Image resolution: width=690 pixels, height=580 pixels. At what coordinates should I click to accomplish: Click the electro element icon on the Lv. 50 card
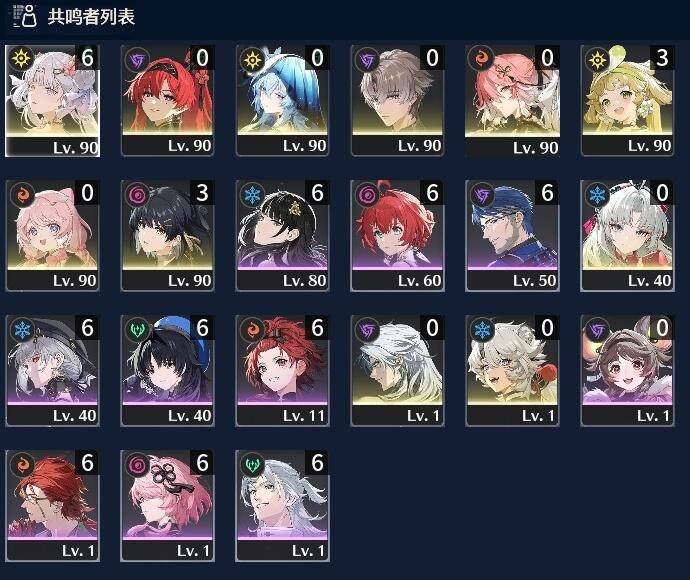pyautogui.click(x=482, y=194)
